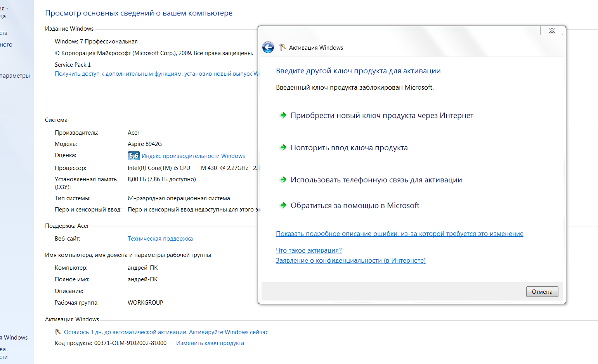Click the Aspire 8942G model text

(145, 144)
